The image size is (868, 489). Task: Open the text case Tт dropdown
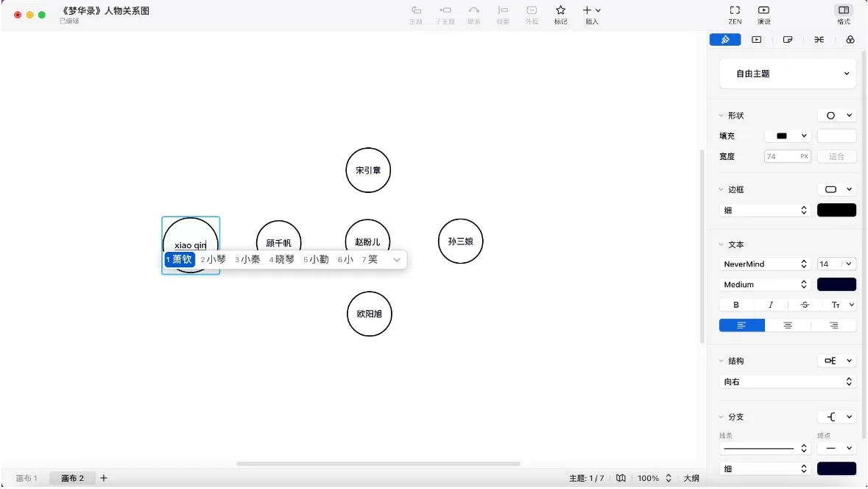click(841, 305)
